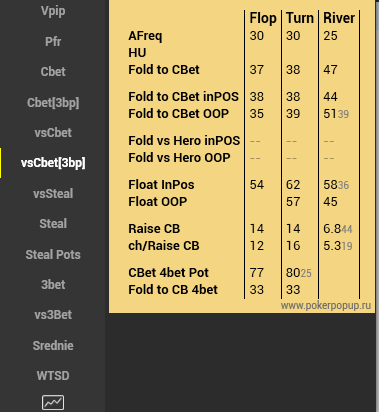Show the Cbet[3bp] tab
Viewport: 379px width, 412px height.
coord(53,103)
